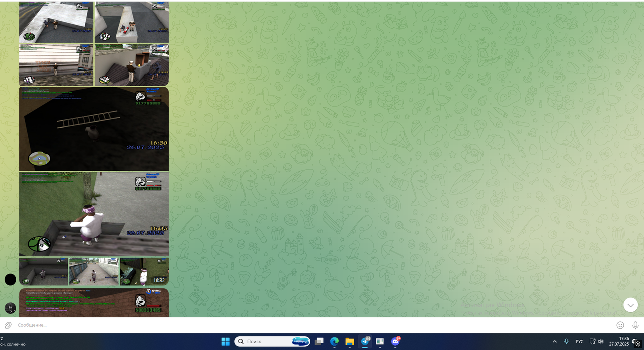Image resolution: width=644 pixels, height=350 pixels.
Task: Open the topmost right rooftop screenshot
Action: pyautogui.click(x=131, y=22)
